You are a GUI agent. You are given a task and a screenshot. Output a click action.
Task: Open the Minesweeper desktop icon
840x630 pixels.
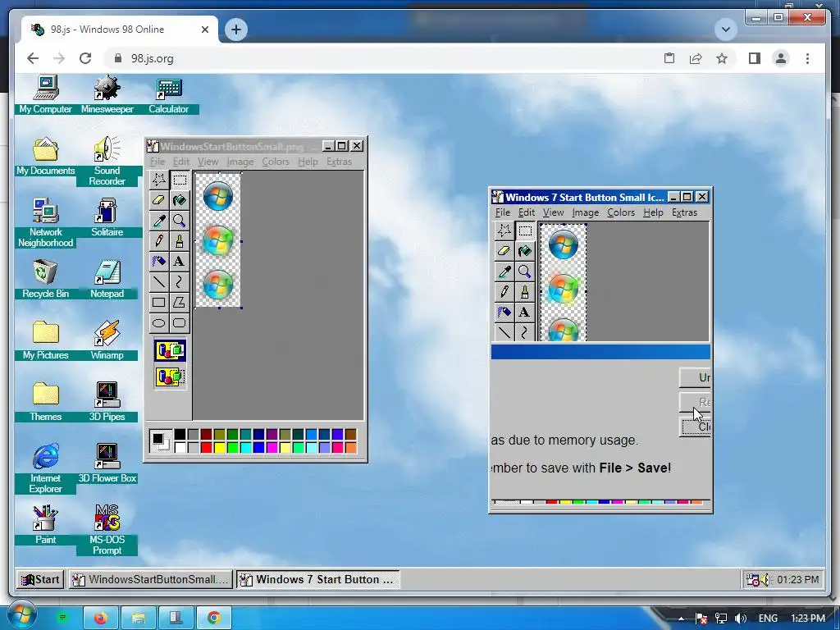point(107,95)
